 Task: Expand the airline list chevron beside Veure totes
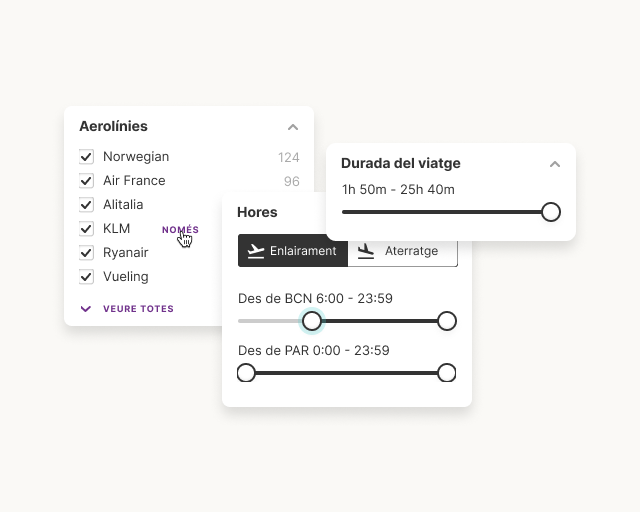click(x=86, y=309)
